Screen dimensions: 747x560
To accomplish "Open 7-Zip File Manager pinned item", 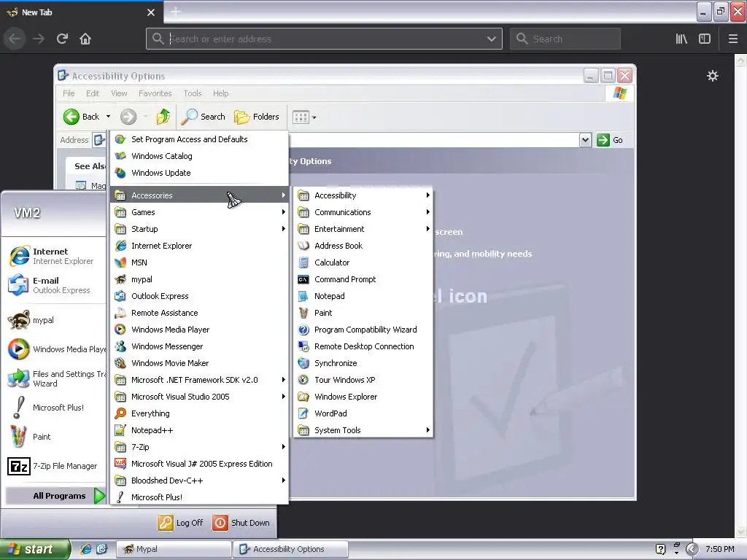I will click(x=53, y=466).
